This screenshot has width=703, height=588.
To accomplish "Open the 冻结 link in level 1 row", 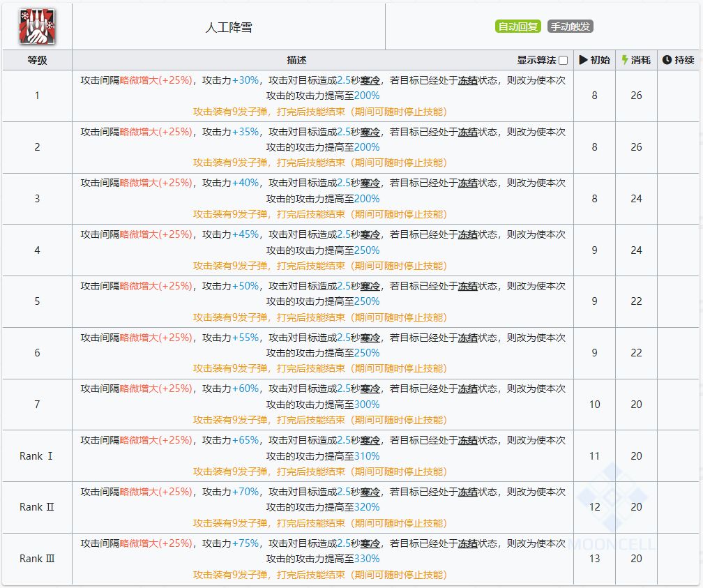I will click(x=467, y=80).
